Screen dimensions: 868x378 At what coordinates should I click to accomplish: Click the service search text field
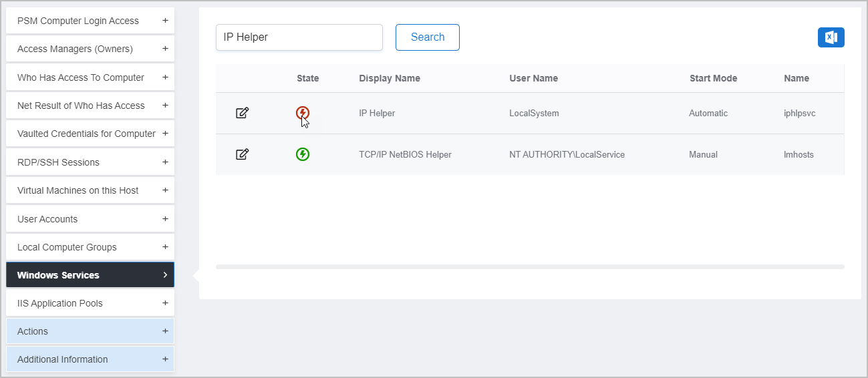tap(299, 37)
